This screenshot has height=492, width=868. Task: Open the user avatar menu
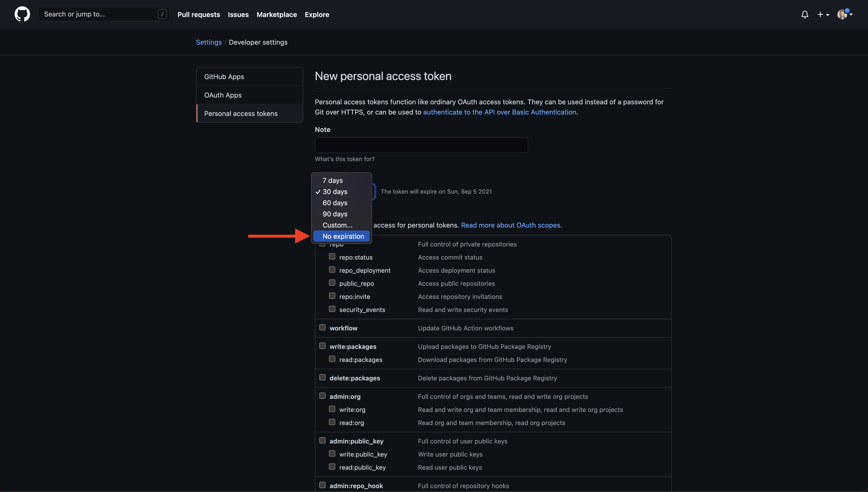845,15
